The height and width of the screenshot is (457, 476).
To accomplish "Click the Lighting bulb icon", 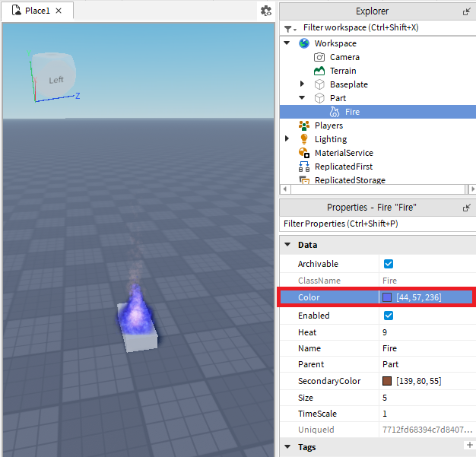I will pos(304,139).
